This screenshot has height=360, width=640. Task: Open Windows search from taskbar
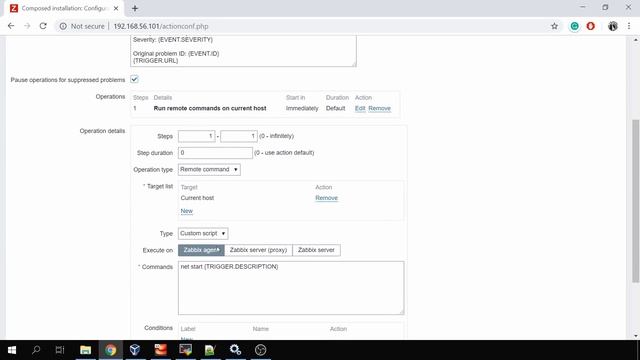click(36, 350)
